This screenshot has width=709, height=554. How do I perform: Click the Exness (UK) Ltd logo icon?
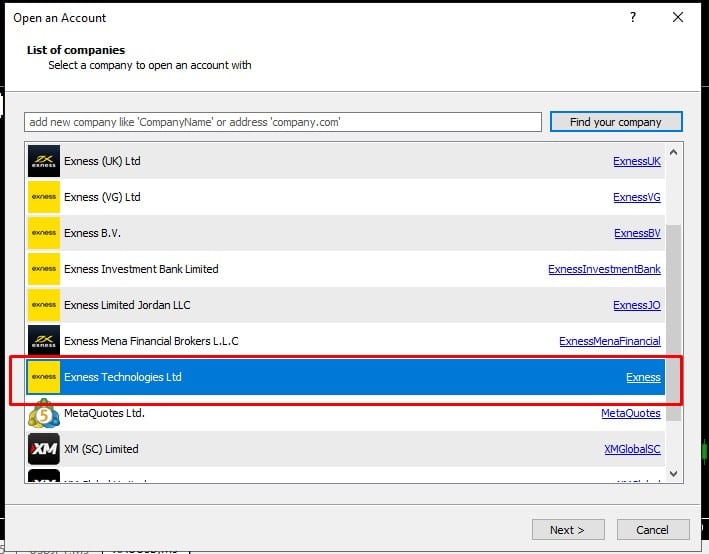(44, 161)
